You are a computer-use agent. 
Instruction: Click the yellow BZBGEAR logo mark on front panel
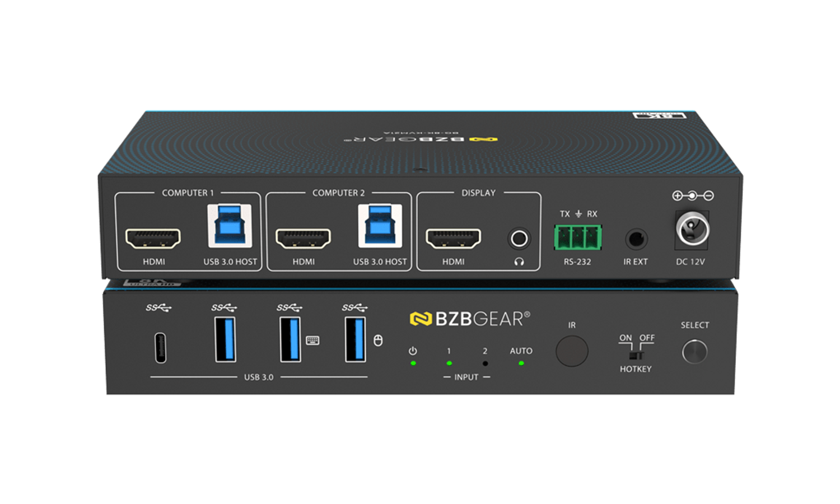tap(421, 319)
